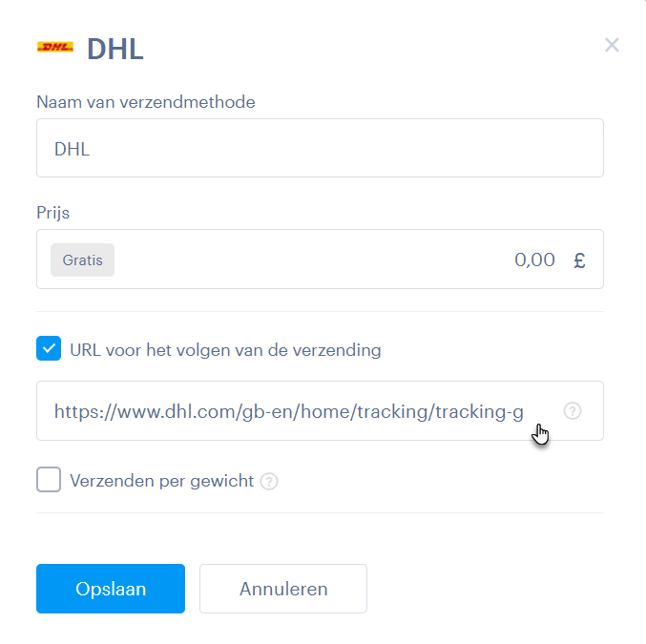The height and width of the screenshot is (644, 646).
Task: Click the Prijs label
Action: tap(53, 213)
